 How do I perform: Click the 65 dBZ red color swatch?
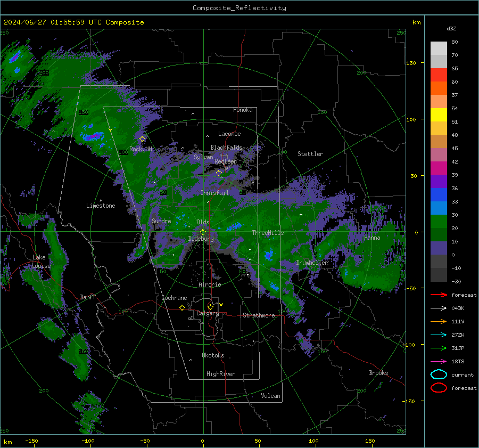click(x=439, y=75)
